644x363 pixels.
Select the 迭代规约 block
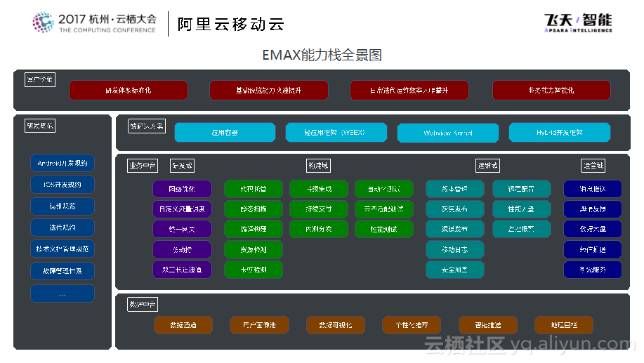pyautogui.click(x=63, y=227)
